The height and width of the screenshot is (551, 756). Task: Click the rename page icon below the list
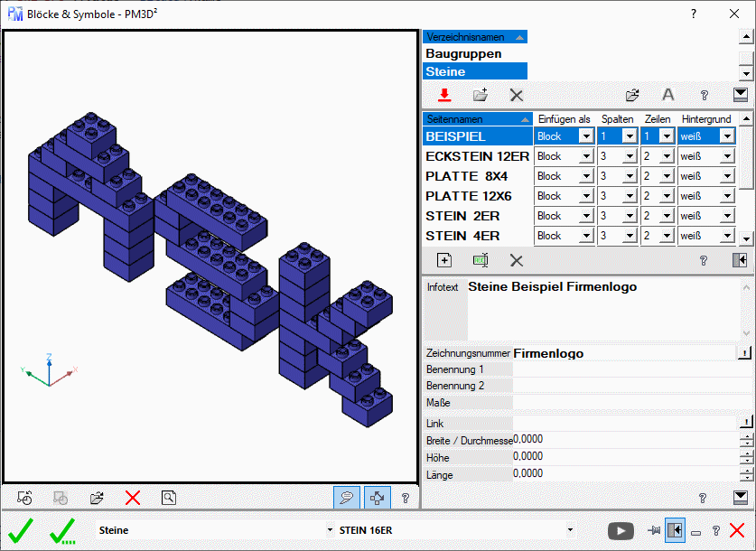481,260
